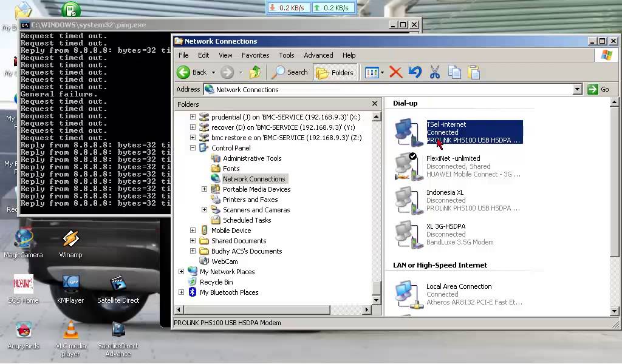Open the File menu
622x364 pixels.
tap(183, 55)
